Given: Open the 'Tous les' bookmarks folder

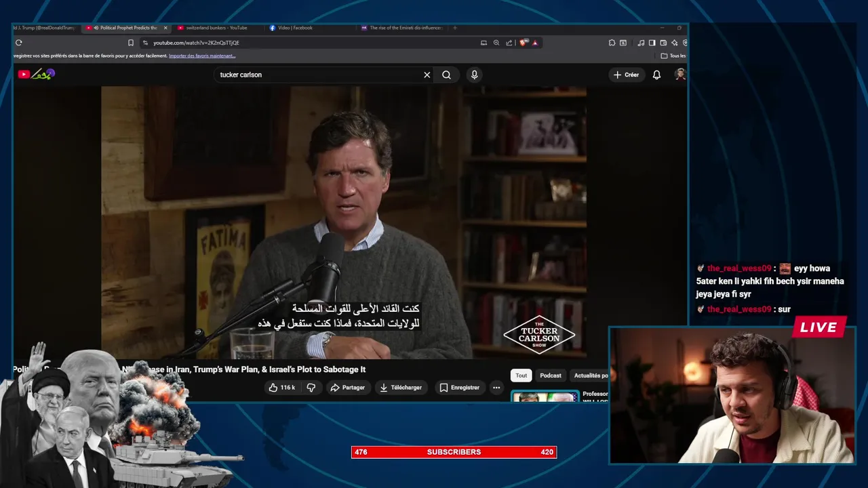Looking at the screenshot, I should coord(673,56).
